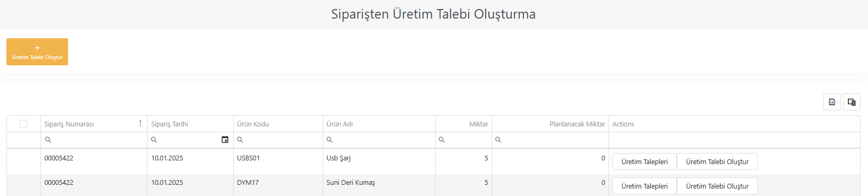Click search icon in Ürün Kodu filter

click(x=240, y=140)
